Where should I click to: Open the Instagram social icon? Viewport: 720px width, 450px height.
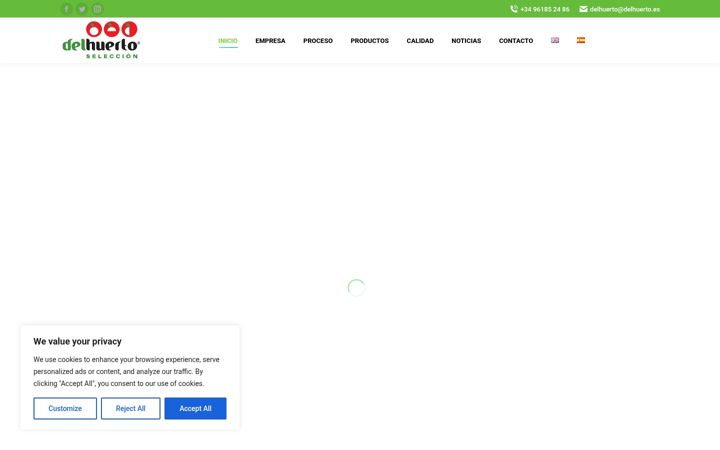pyautogui.click(x=97, y=9)
